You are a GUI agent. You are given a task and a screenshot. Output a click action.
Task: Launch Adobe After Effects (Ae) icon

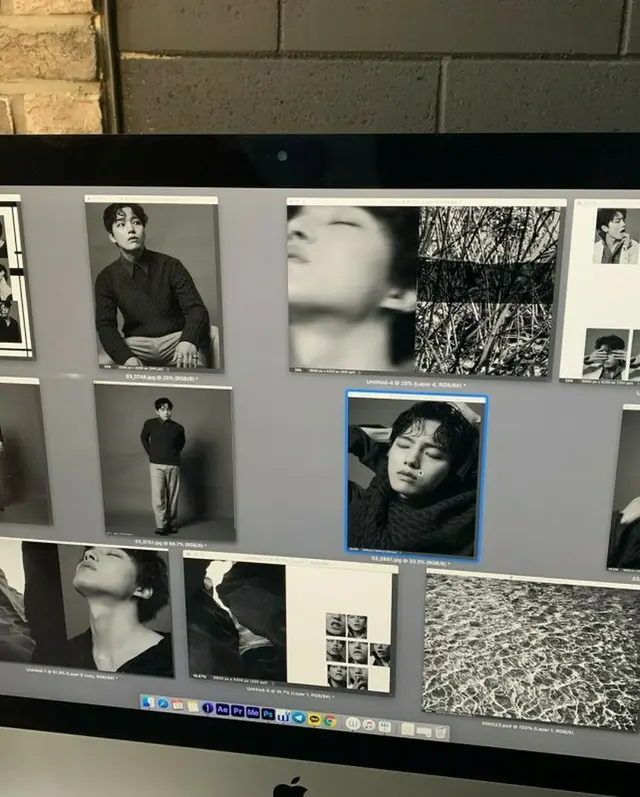pyautogui.click(x=223, y=710)
